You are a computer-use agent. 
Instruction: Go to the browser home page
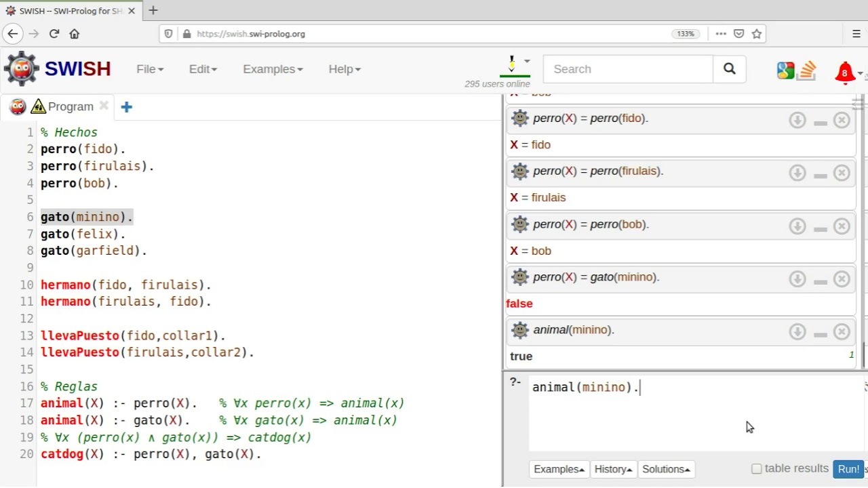click(75, 34)
